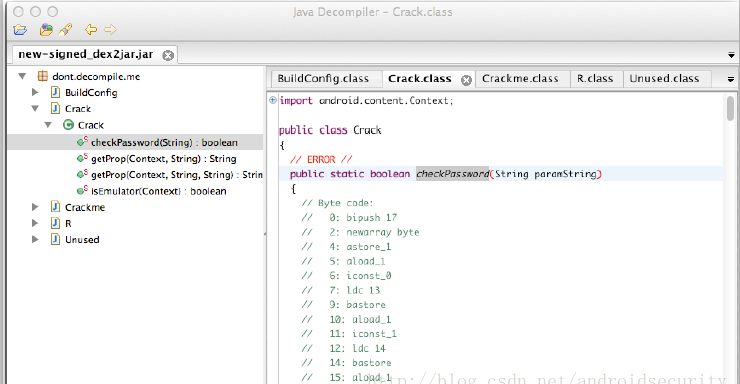Image resolution: width=740 pixels, height=384 pixels.
Task: Click the dont.decompile.me package icon
Action: [x=42, y=76]
